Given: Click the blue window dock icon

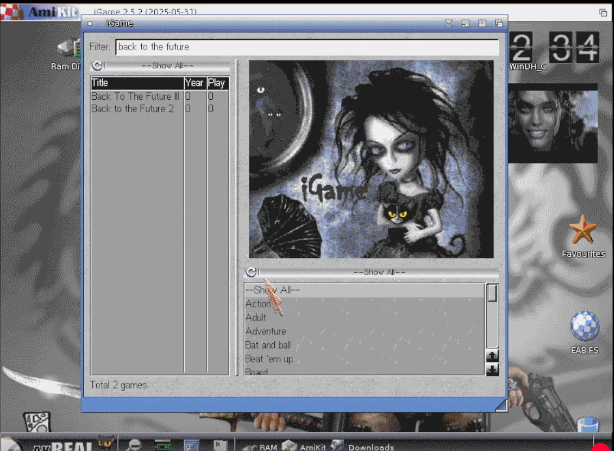Looking at the screenshot, I should pyautogui.click(x=192, y=446).
